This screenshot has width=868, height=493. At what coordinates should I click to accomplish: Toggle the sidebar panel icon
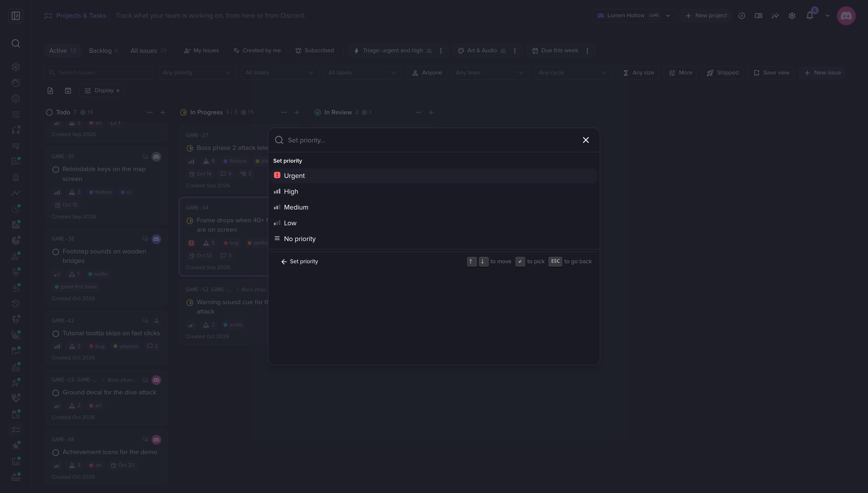coord(16,16)
